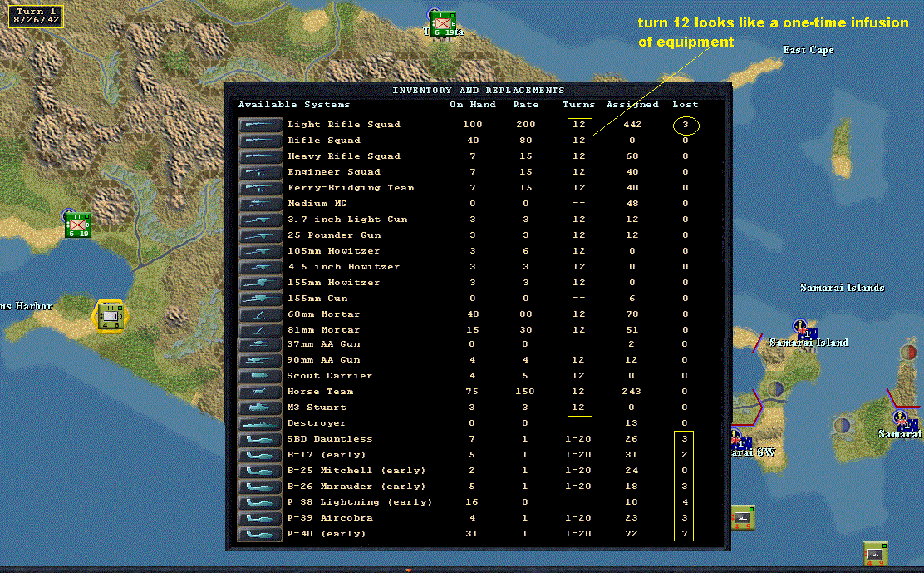Screen dimensions: 924x573
Task: Click the On Hand column header
Action: 473,104
